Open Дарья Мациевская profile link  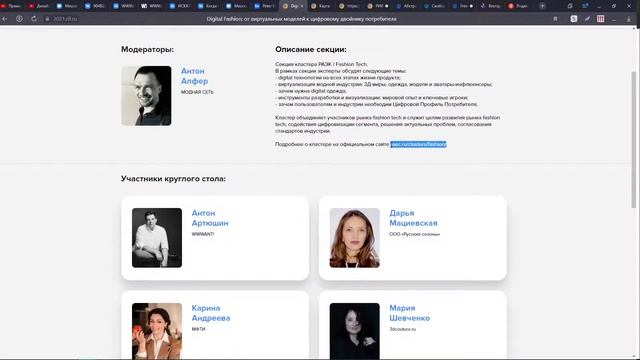coord(413,218)
